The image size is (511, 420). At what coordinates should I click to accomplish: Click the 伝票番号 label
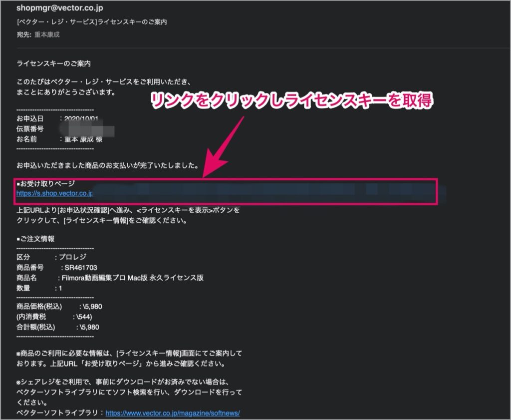(x=30, y=129)
